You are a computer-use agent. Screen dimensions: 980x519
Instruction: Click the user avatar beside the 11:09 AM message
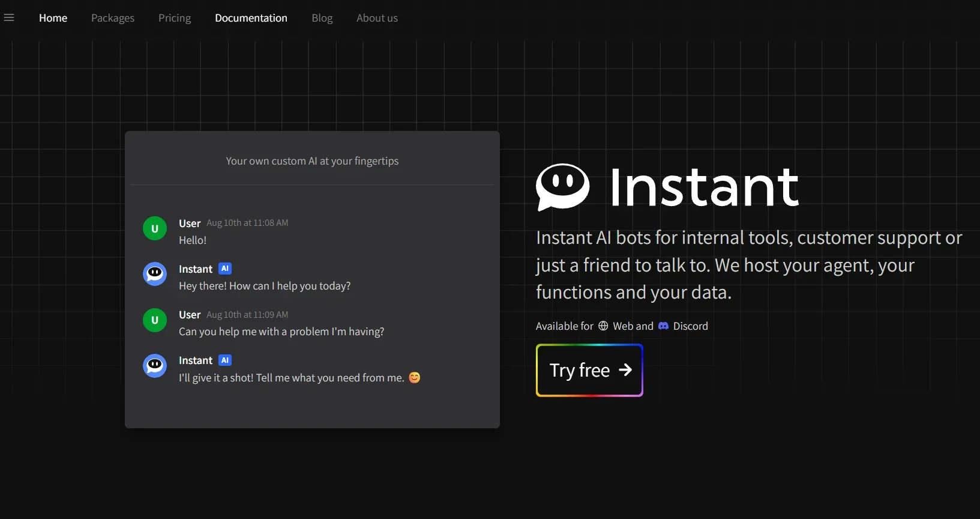tap(155, 320)
